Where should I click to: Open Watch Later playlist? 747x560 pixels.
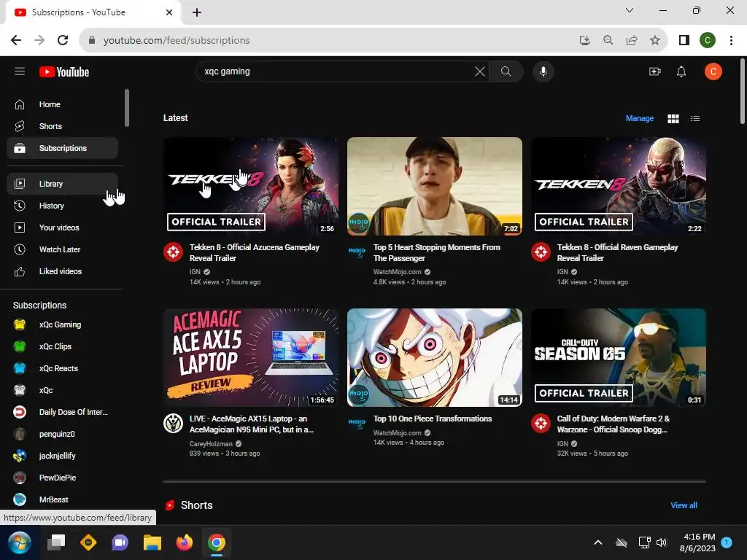tap(63, 249)
